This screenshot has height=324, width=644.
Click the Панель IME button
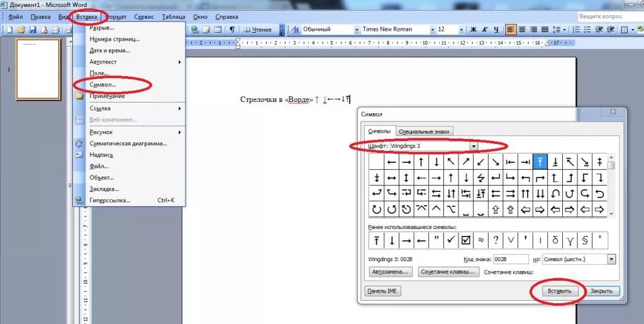click(383, 291)
